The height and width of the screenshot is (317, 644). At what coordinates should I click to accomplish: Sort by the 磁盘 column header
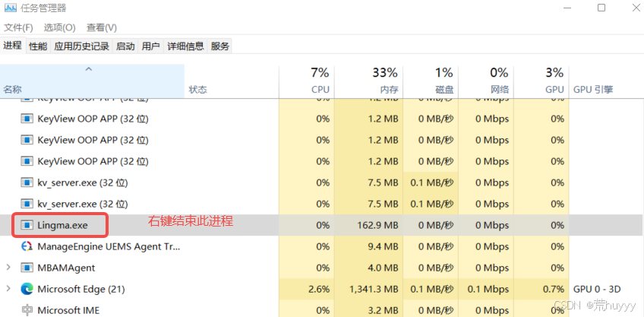431,81
